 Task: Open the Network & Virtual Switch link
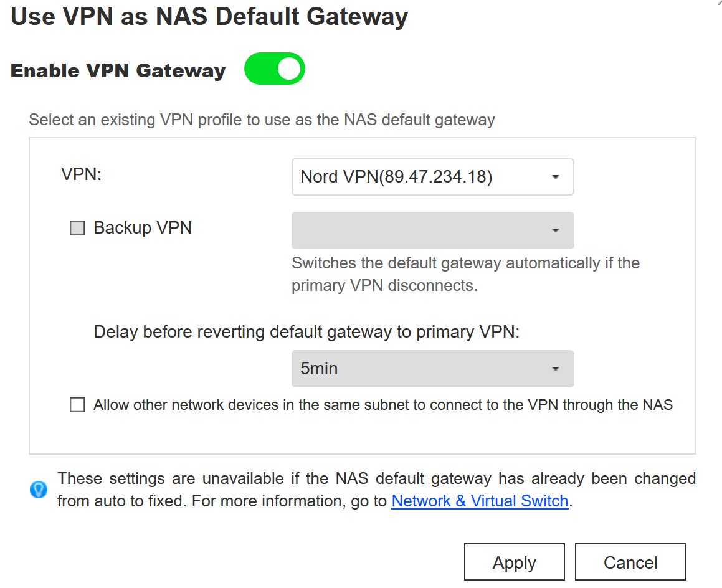(480, 501)
